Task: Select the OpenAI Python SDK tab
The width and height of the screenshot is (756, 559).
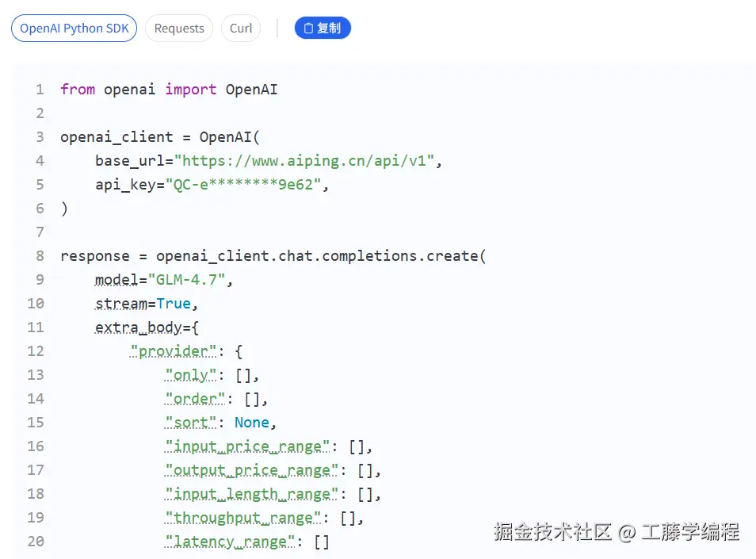Action: [74, 29]
